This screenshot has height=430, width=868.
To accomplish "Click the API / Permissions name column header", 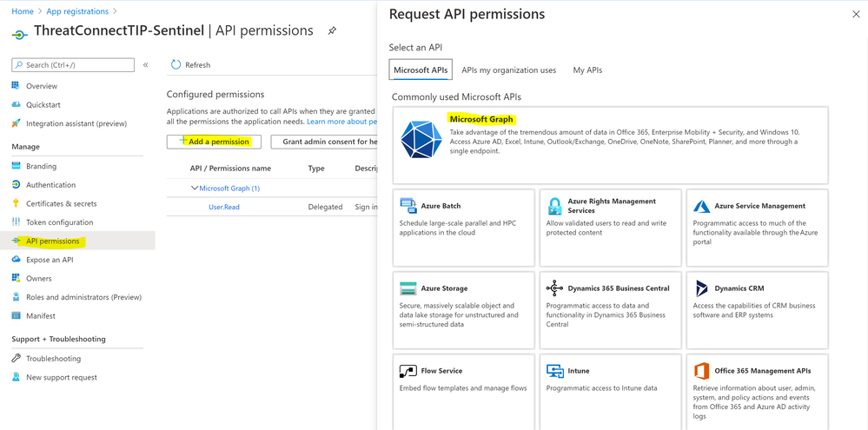I will click(230, 169).
